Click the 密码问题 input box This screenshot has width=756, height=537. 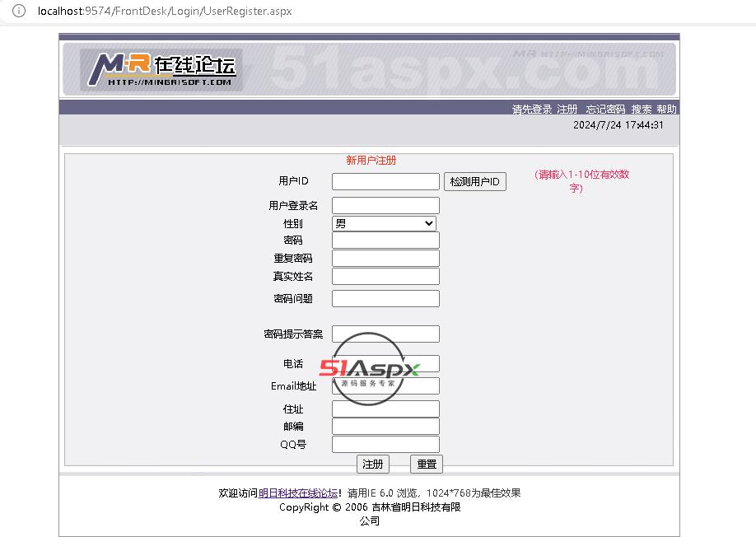pos(385,298)
